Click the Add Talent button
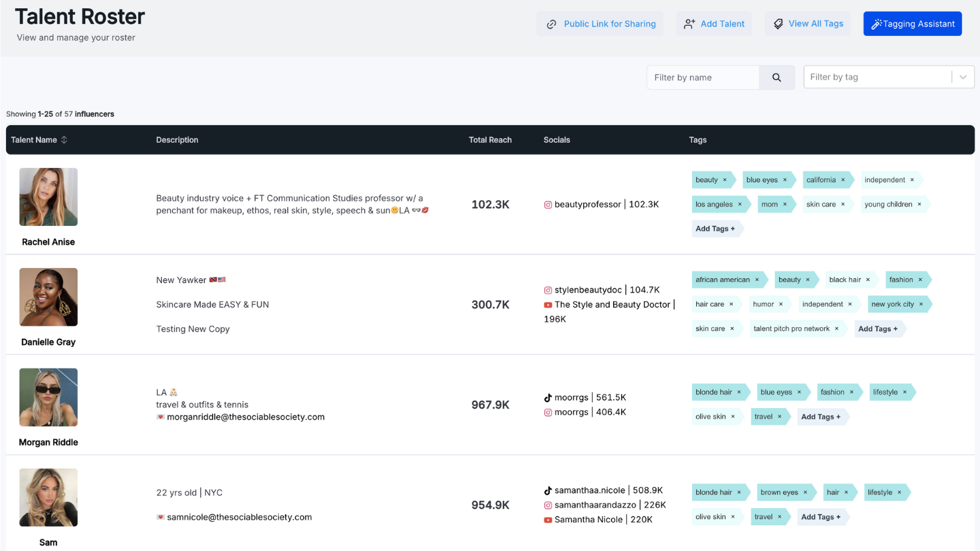Image resolution: width=980 pixels, height=551 pixels. tap(714, 24)
